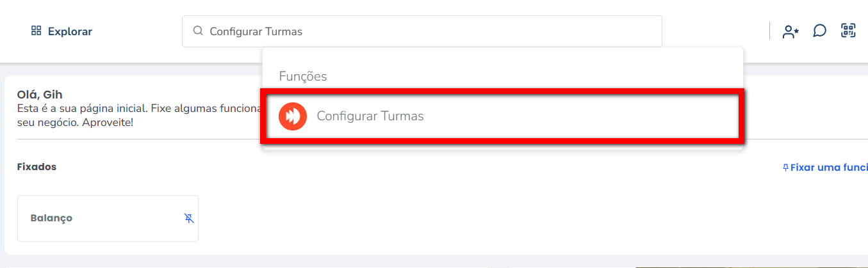Click the Explorar grid icon
The height and width of the screenshot is (268, 868).
(x=36, y=31)
